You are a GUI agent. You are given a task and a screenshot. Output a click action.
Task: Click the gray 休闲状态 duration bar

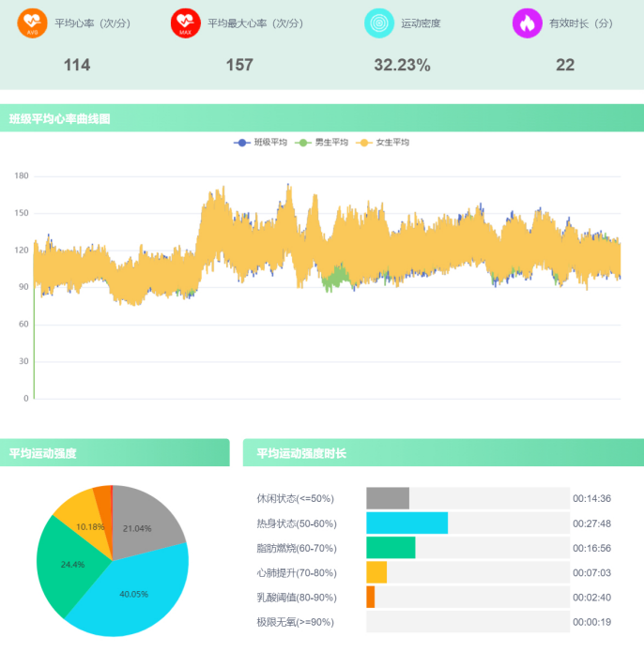tap(387, 498)
